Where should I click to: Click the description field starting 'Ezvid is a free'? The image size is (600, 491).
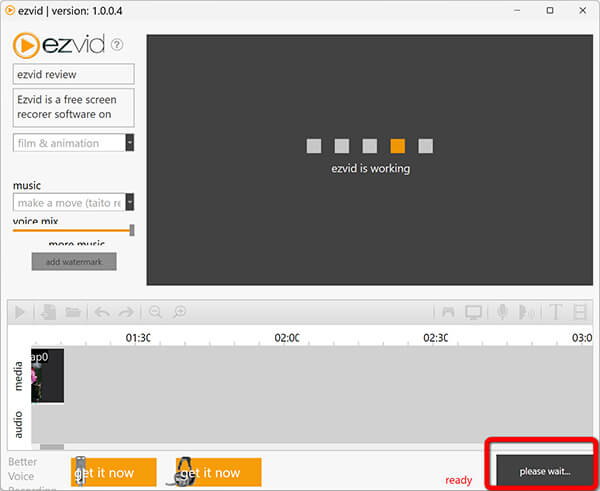pos(73,108)
